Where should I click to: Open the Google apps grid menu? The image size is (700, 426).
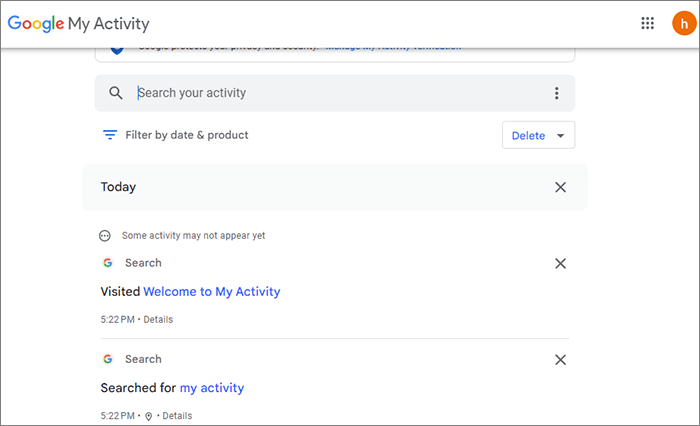point(648,23)
